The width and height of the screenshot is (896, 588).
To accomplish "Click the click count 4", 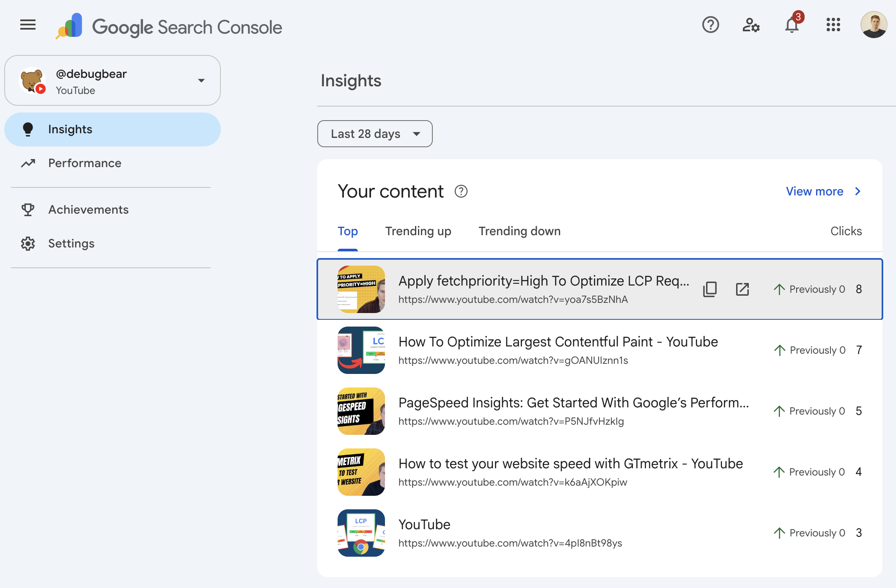I will pyautogui.click(x=859, y=472).
